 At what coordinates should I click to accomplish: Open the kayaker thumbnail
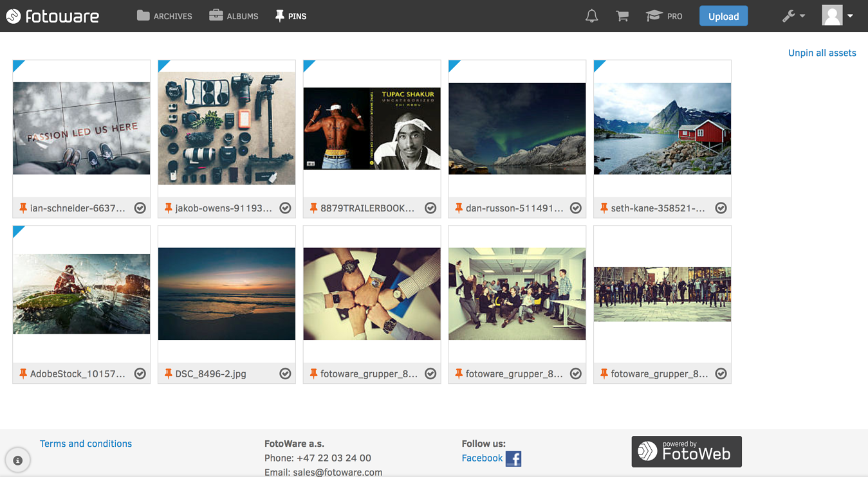[x=82, y=294]
